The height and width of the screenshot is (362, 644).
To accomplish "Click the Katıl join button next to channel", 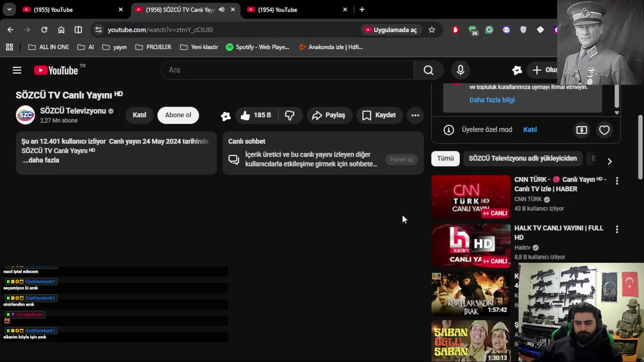I will [x=139, y=115].
